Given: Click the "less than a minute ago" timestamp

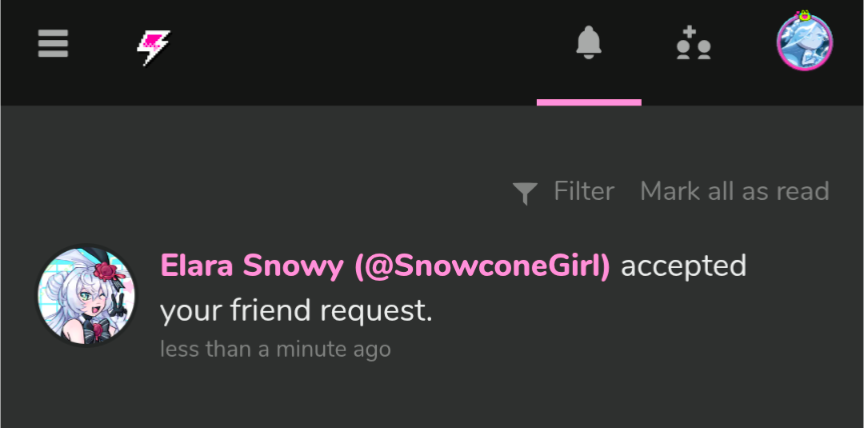Looking at the screenshot, I should coord(275,349).
